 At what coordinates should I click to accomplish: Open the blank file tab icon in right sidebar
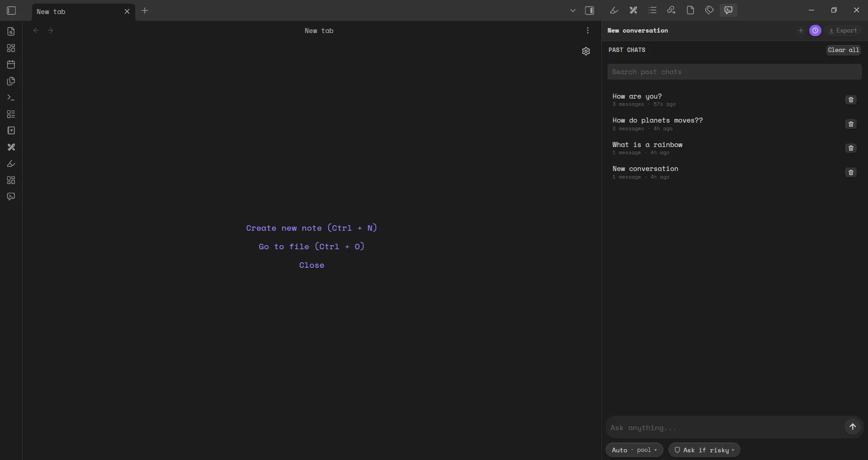[690, 10]
